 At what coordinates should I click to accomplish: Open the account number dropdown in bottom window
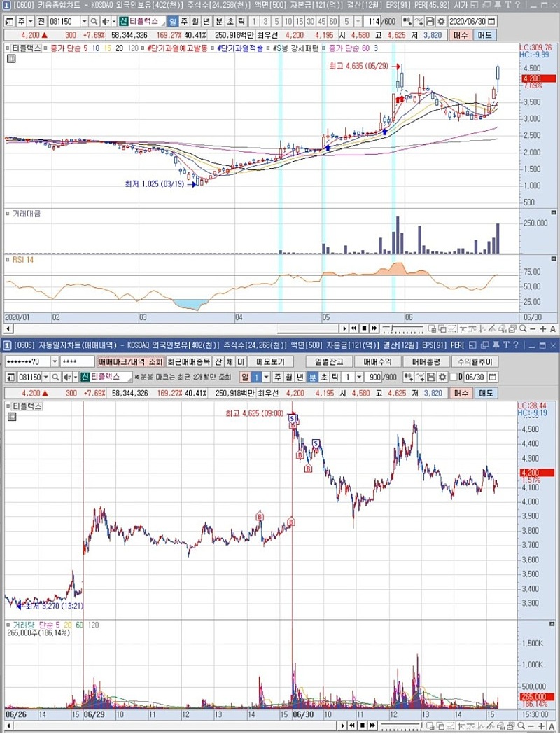55,362
